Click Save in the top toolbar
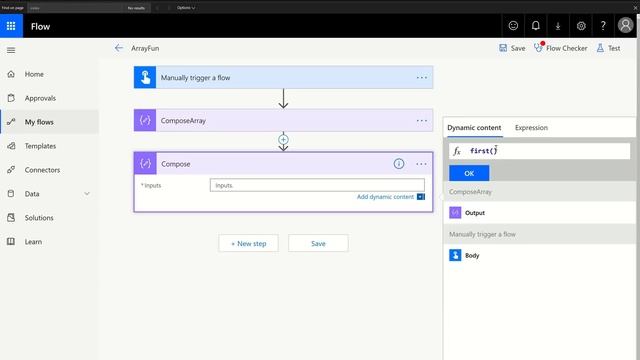 (x=512, y=48)
